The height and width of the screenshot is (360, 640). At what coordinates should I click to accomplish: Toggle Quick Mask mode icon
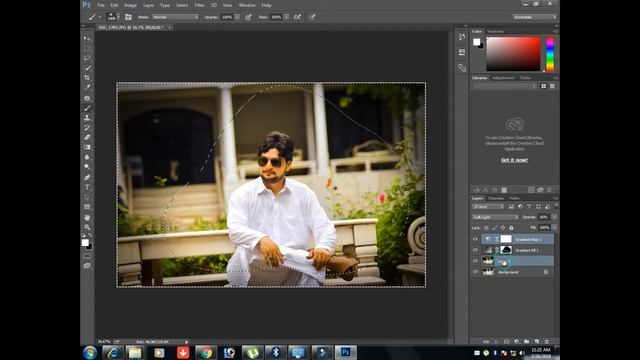tap(87, 256)
